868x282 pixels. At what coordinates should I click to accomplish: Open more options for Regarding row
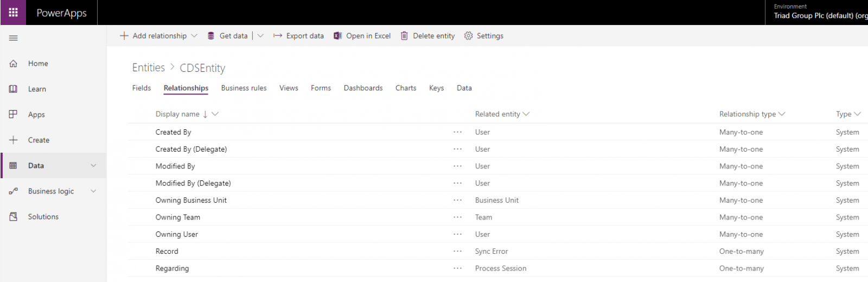(458, 268)
